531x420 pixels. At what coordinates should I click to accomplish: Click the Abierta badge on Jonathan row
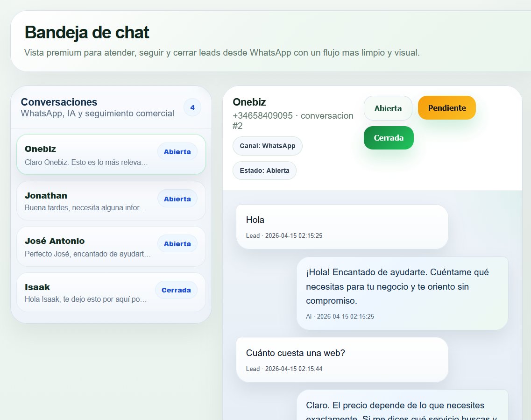[x=177, y=199]
